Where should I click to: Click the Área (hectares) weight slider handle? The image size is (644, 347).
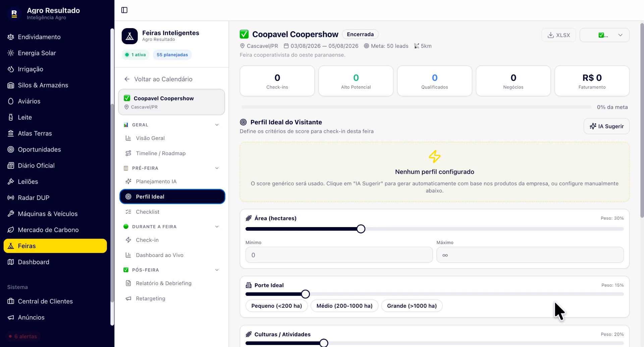[361, 229]
